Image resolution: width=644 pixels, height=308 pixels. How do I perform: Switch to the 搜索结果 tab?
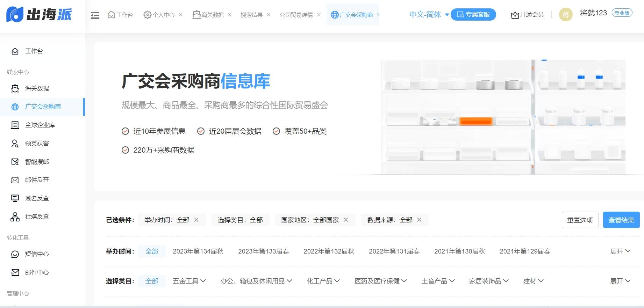251,15
